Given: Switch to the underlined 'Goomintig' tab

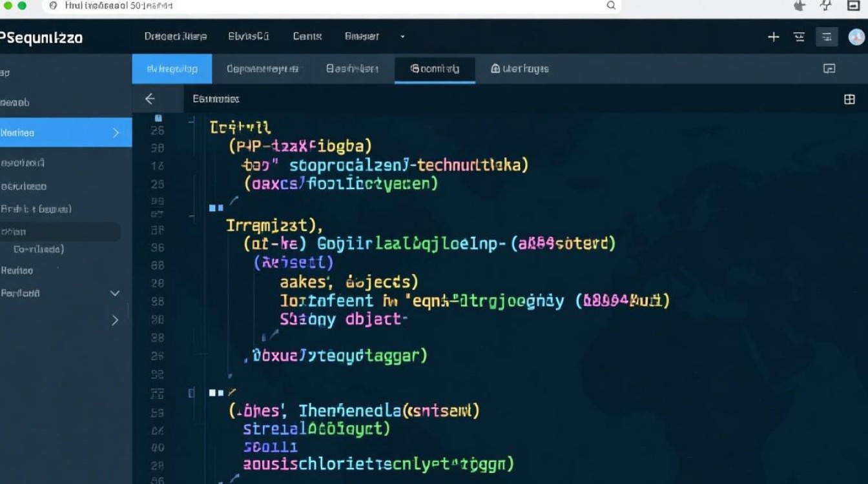Looking at the screenshot, I should 435,68.
